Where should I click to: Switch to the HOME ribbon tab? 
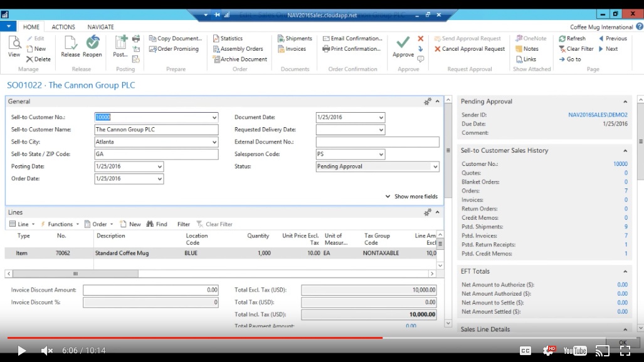[x=31, y=27]
